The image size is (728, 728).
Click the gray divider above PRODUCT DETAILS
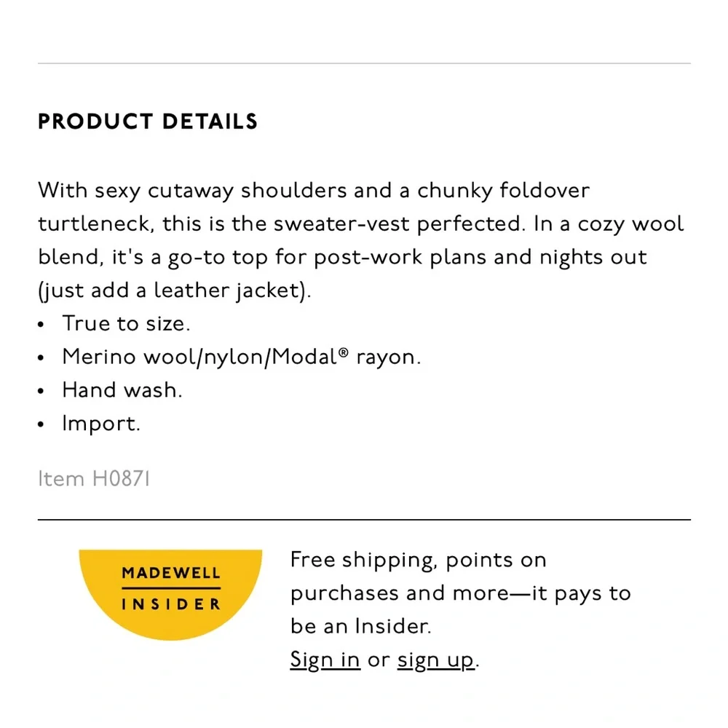[x=364, y=64]
